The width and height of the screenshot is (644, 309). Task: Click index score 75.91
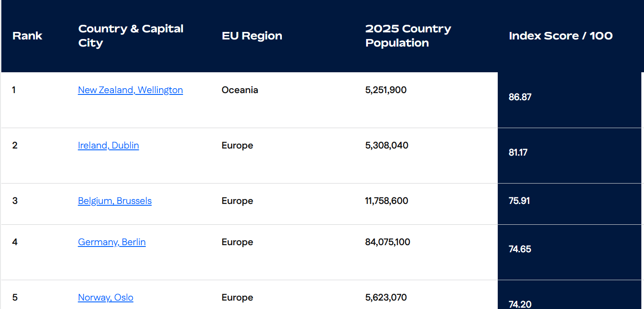click(519, 201)
